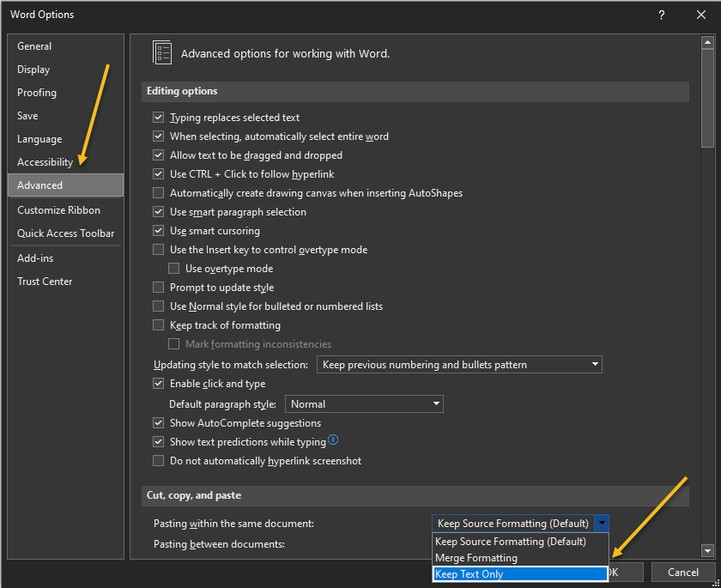
Task: Uncheck Typing replaces selected text
Action: [158, 118]
